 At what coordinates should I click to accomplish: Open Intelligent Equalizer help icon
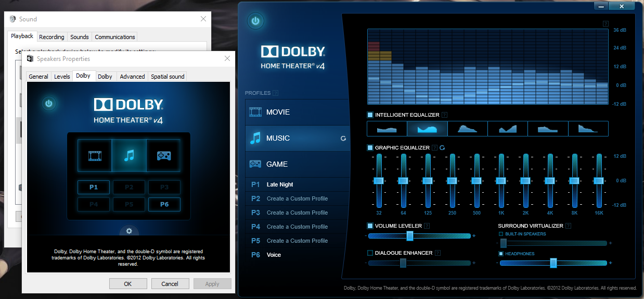coord(445,115)
